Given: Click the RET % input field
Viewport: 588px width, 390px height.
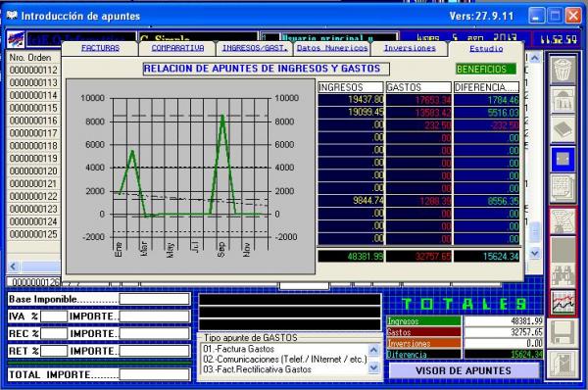Looking at the screenshot, I should pyautogui.click(x=54, y=351).
